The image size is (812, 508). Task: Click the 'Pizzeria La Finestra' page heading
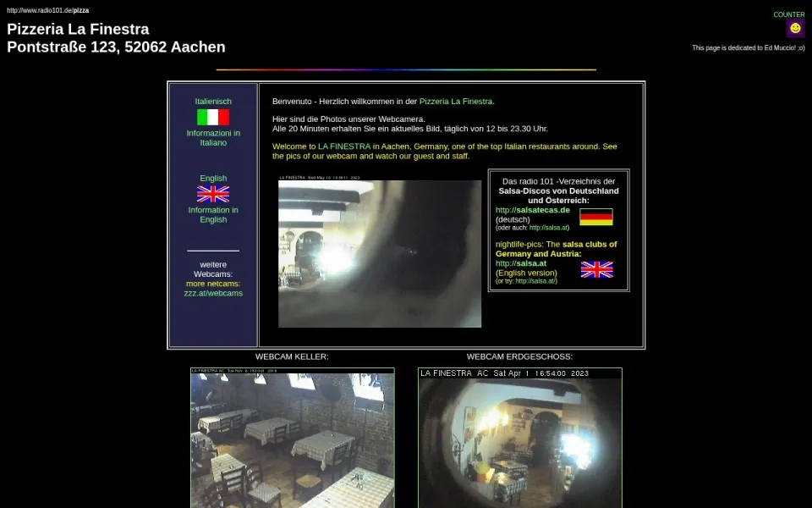point(78,29)
